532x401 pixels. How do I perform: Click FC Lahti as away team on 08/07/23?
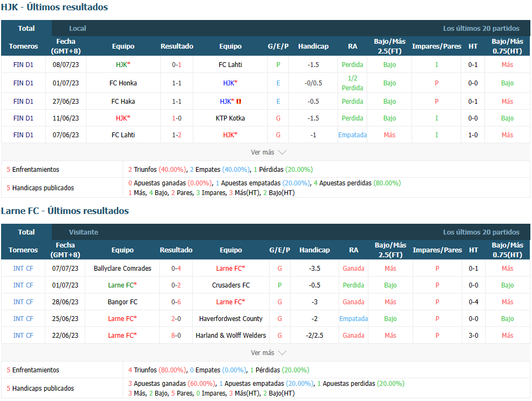231,65
